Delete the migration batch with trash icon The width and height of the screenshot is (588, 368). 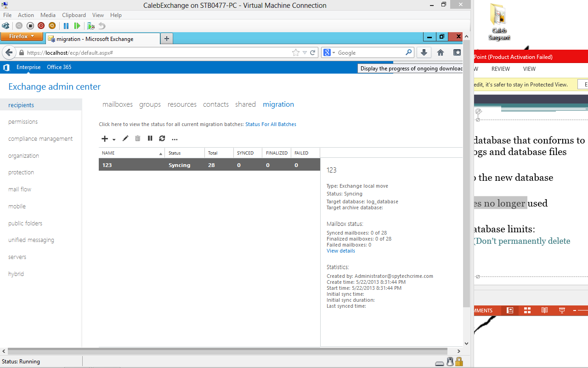tap(138, 138)
